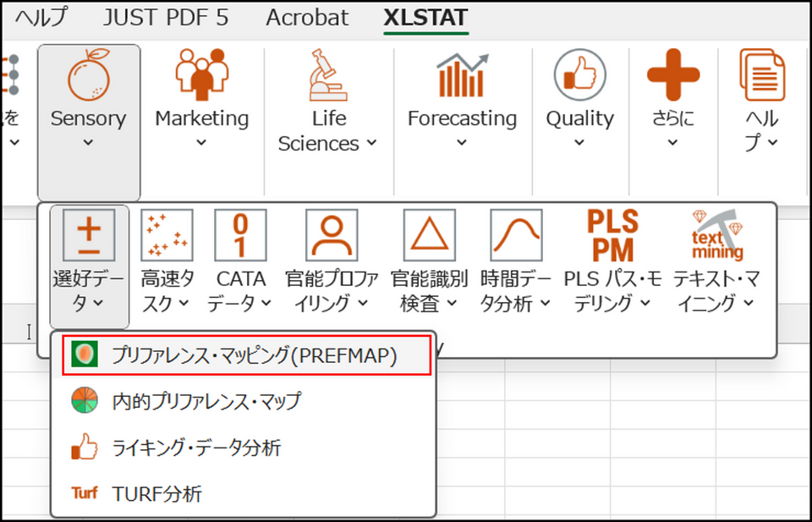Viewport: 812px width, 522px height.
Task: Click the 選好データ plus-minus icon
Action: coord(89,235)
